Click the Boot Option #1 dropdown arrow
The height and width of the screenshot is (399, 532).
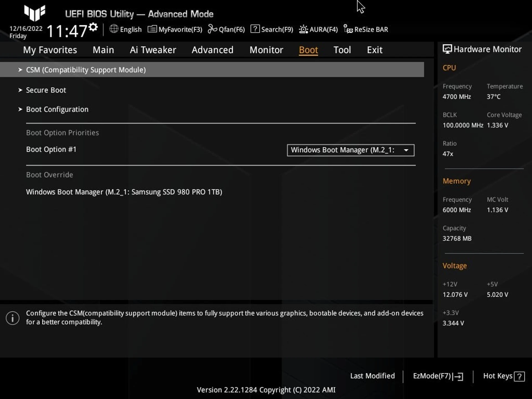click(406, 150)
